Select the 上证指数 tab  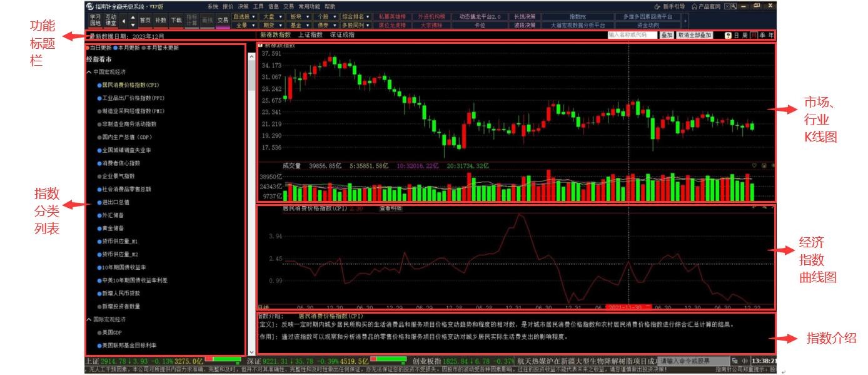tap(310, 35)
